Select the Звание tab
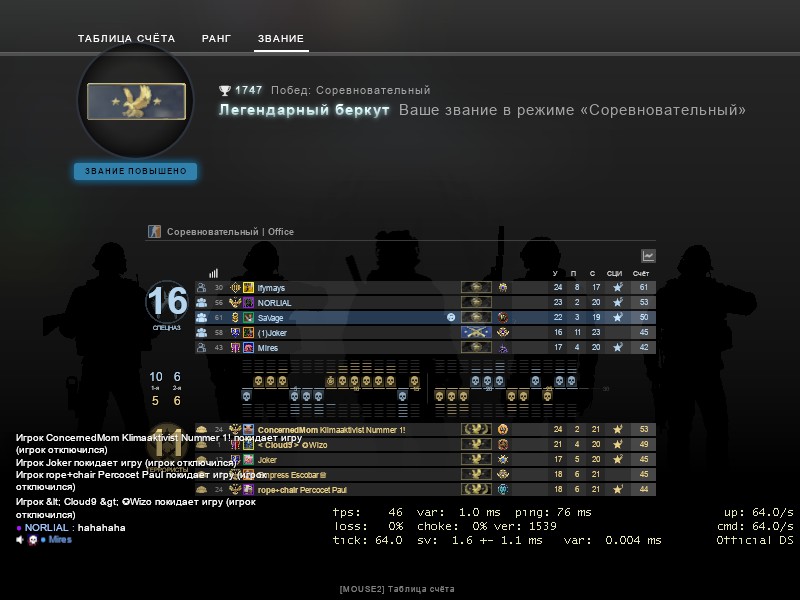The image size is (800, 600). 281,38
